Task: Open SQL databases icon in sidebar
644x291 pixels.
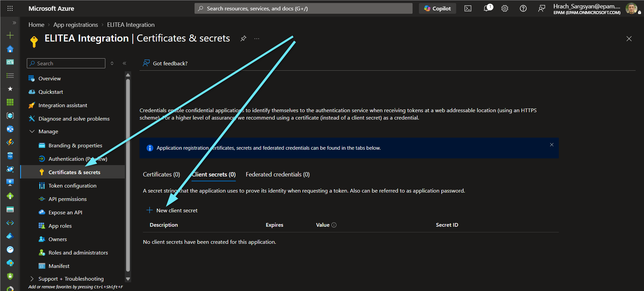Action: pos(10,156)
